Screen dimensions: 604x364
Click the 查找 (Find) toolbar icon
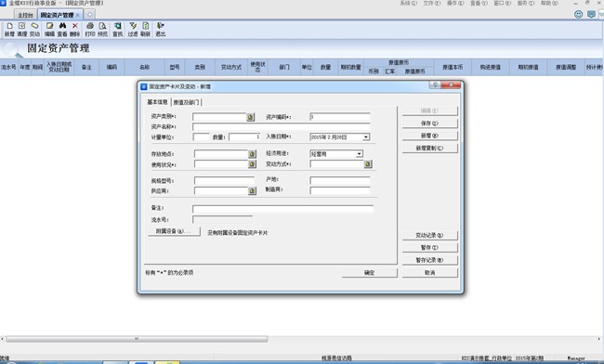117,29
